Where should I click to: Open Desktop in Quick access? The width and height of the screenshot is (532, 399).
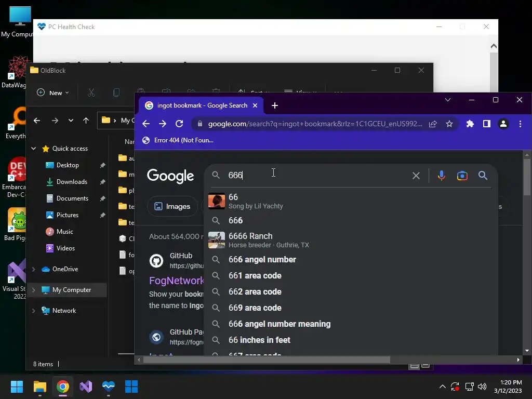click(x=68, y=165)
